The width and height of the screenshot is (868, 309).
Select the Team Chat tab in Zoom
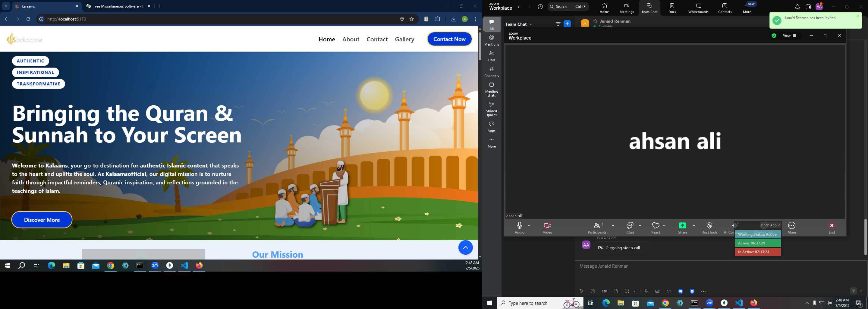click(x=649, y=8)
